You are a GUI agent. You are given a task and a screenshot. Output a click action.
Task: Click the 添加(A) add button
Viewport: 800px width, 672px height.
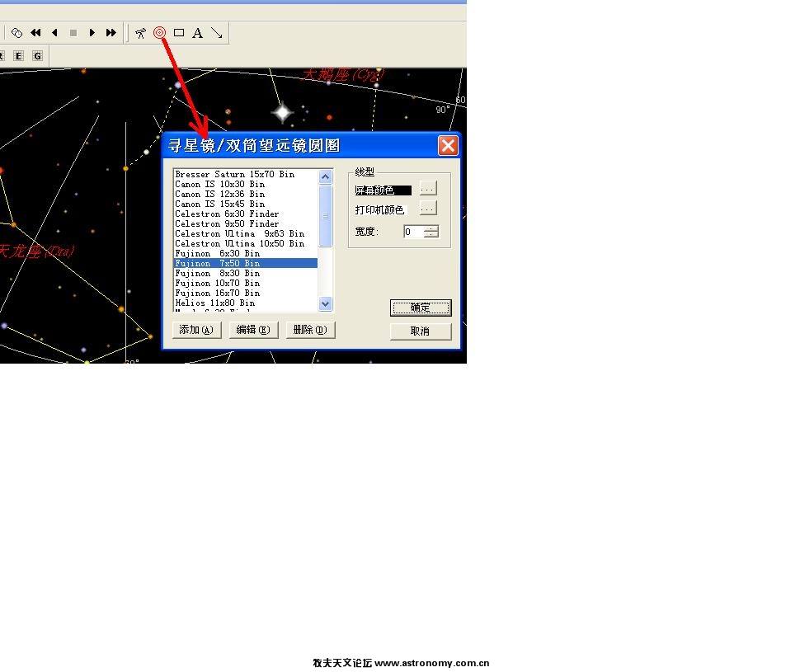(x=197, y=330)
